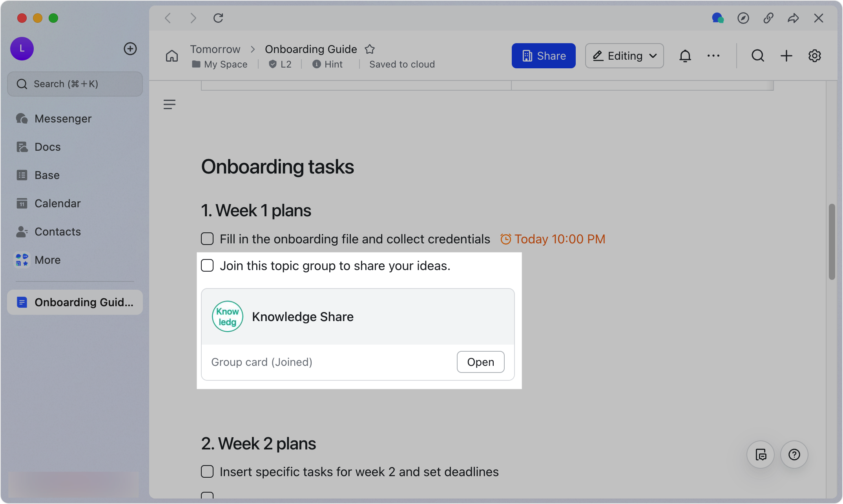Screen dimensions: 843x504
Task: Check the Join this topic group item
Action: coord(207,265)
